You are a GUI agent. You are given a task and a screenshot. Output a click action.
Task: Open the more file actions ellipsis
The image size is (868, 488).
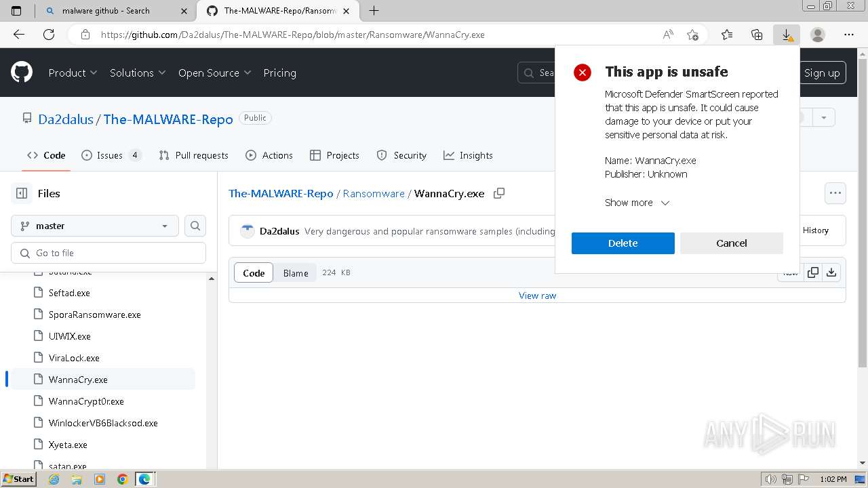(x=835, y=193)
